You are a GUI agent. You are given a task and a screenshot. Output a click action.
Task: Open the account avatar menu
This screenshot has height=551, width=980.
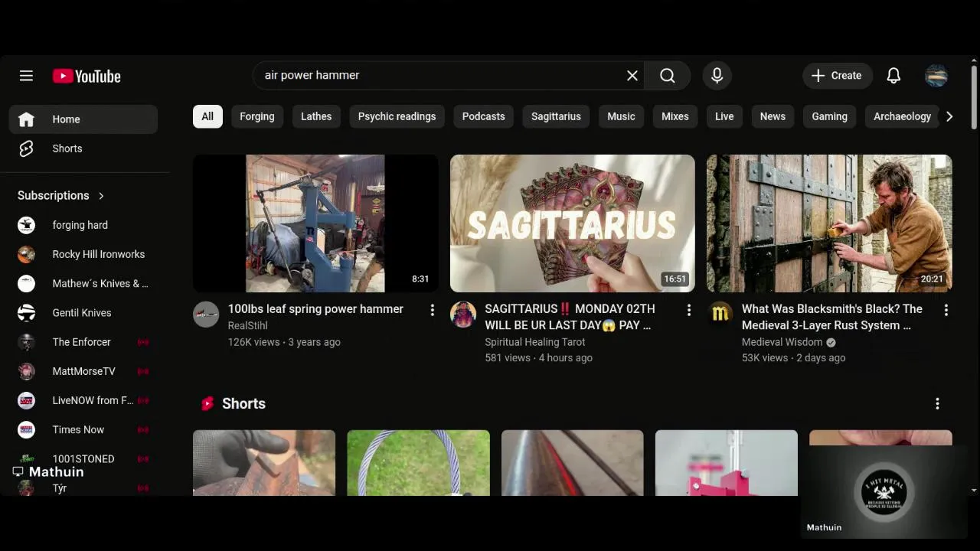tap(936, 76)
